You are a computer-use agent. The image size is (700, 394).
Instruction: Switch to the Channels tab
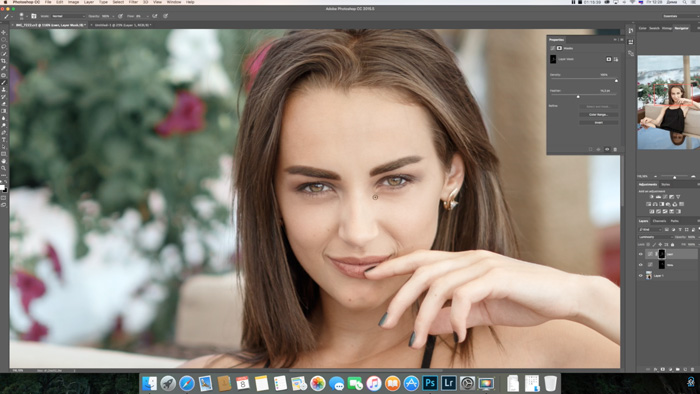[x=659, y=221]
